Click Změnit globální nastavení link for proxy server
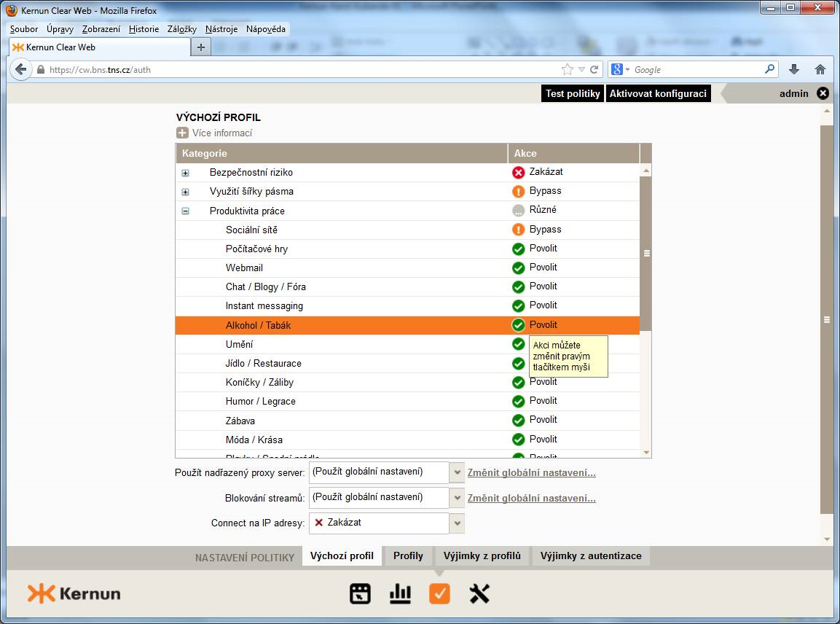 pos(531,472)
